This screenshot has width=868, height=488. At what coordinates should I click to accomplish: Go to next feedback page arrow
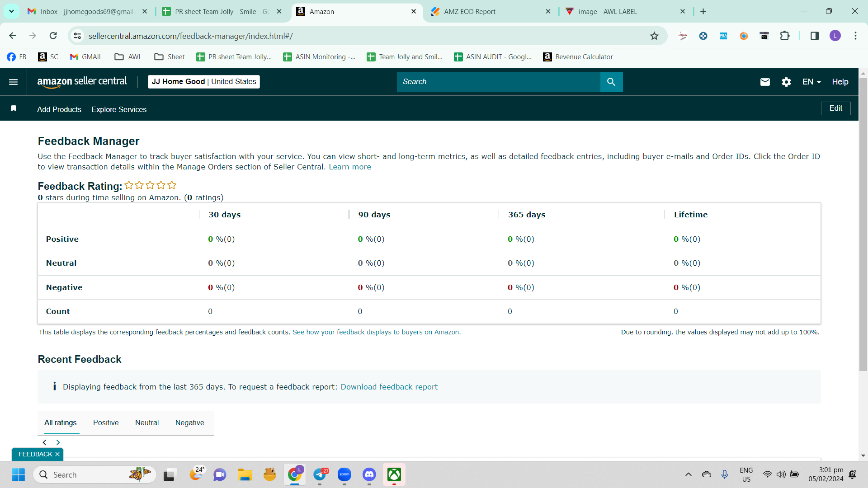(x=58, y=442)
